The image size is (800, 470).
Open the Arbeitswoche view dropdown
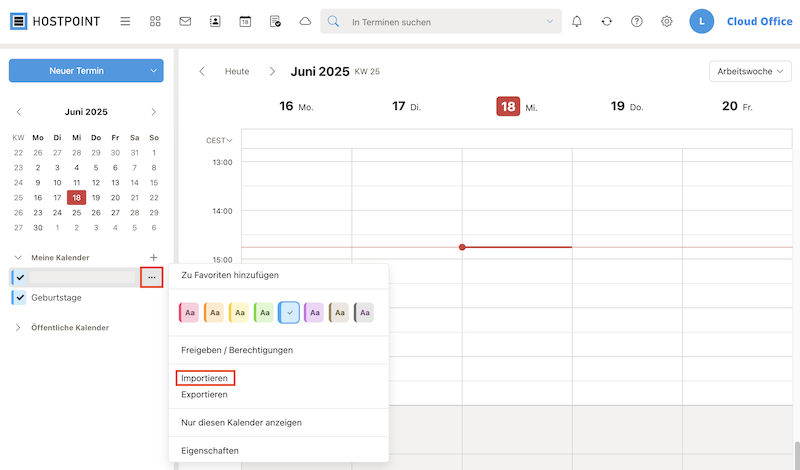[x=750, y=71]
